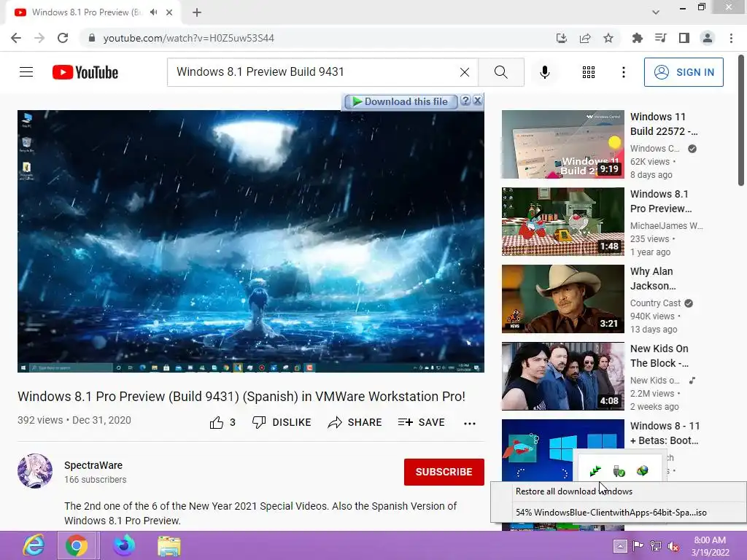Screen dimensions: 747x560
Task: Close the Download this file bar
Action: pos(477,101)
